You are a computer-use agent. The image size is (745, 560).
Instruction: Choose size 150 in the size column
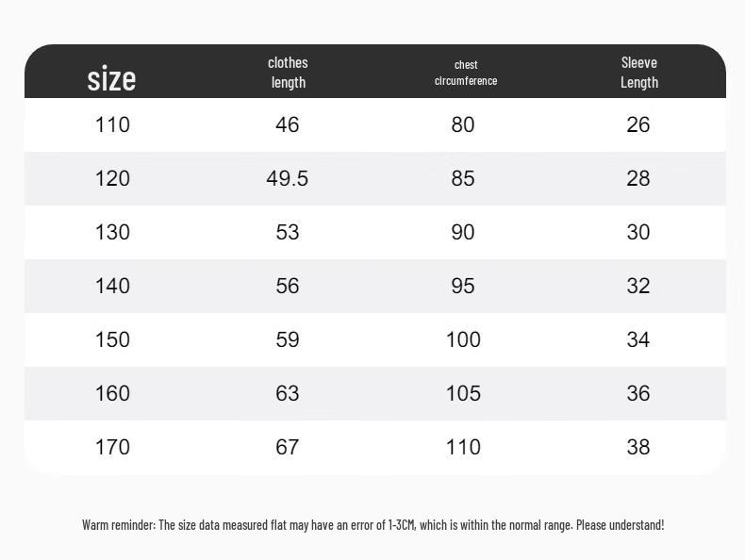[x=112, y=339]
